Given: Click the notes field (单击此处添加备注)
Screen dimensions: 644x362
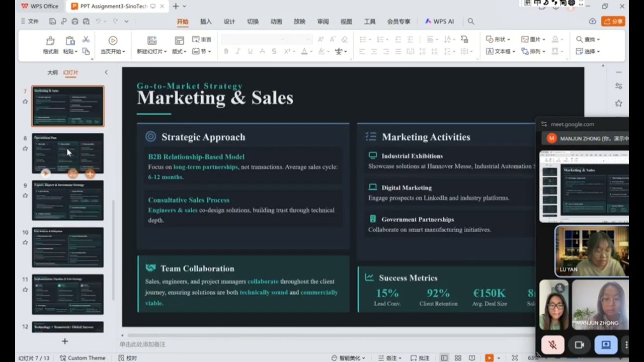Looking at the screenshot, I should [142, 344].
